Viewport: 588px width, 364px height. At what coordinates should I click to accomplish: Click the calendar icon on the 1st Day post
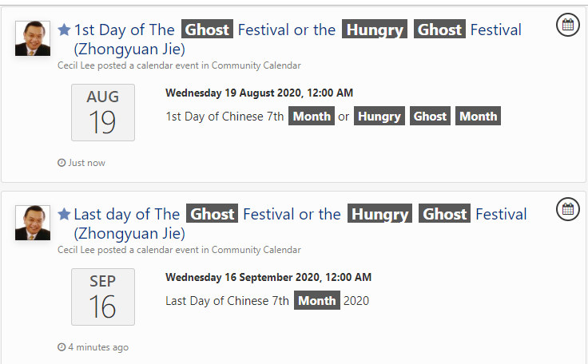[x=567, y=26]
